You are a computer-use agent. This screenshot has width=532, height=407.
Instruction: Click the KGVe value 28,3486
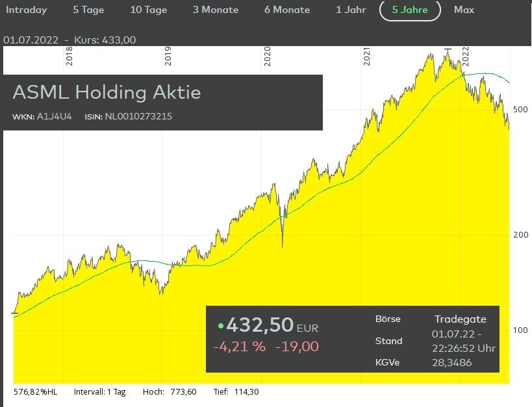coord(452,362)
